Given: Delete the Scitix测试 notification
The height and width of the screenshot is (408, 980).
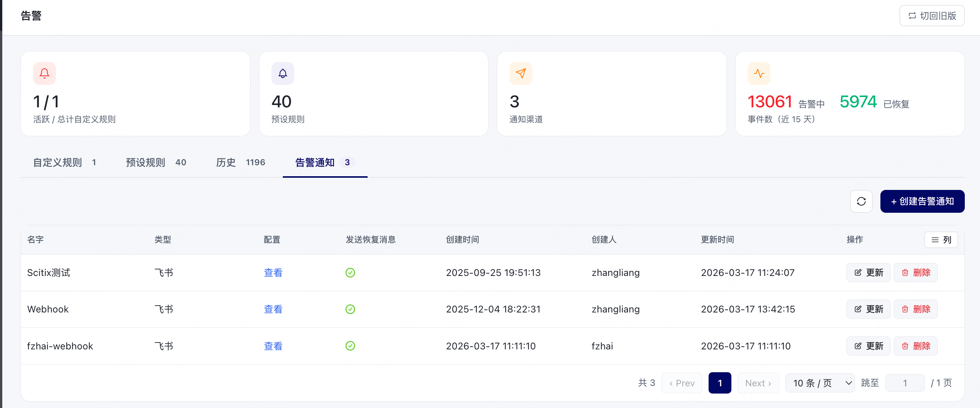Looking at the screenshot, I should tap(915, 273).
